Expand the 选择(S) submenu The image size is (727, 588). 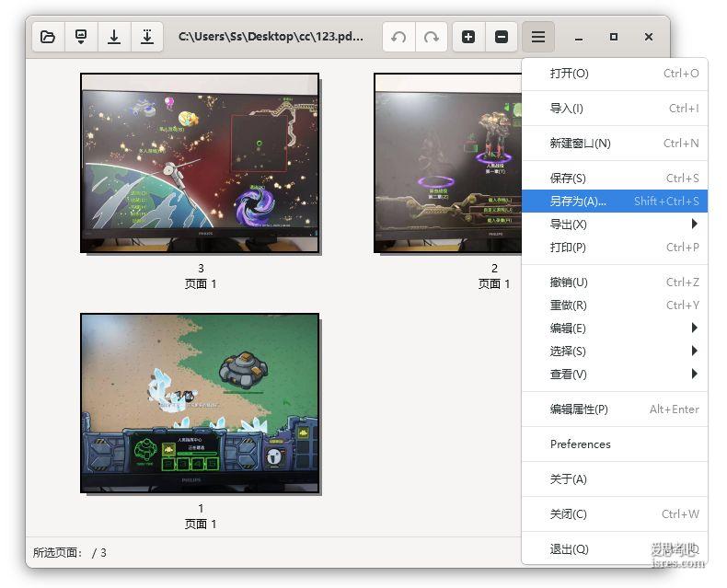(x=615, y=351)
